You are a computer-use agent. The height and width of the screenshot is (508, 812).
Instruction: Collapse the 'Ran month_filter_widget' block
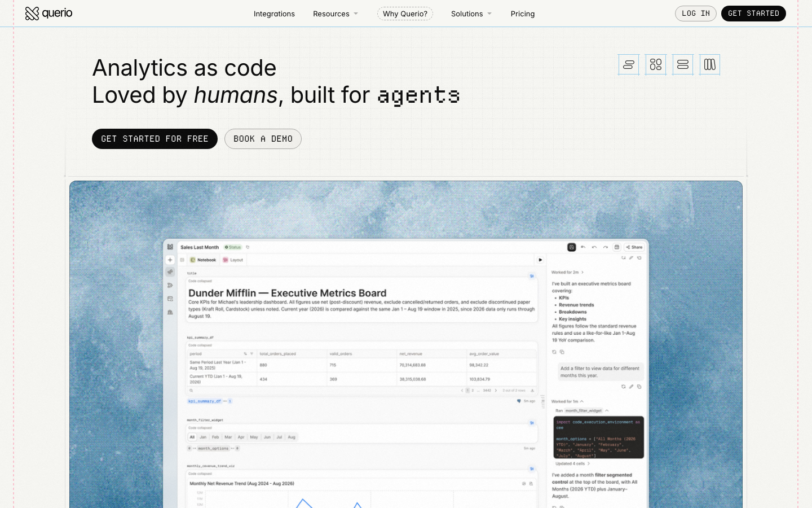(582, 410)
